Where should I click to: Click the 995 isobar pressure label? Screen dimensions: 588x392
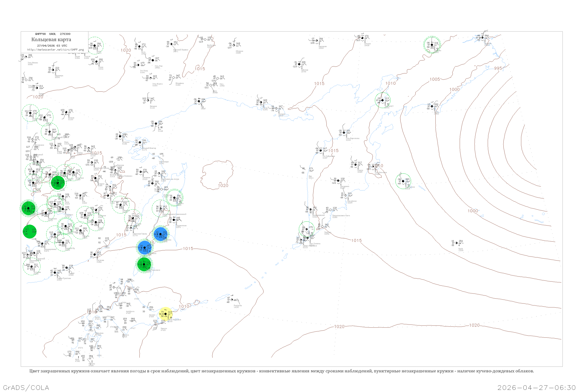pyautogui.click(x=498, y=68)
